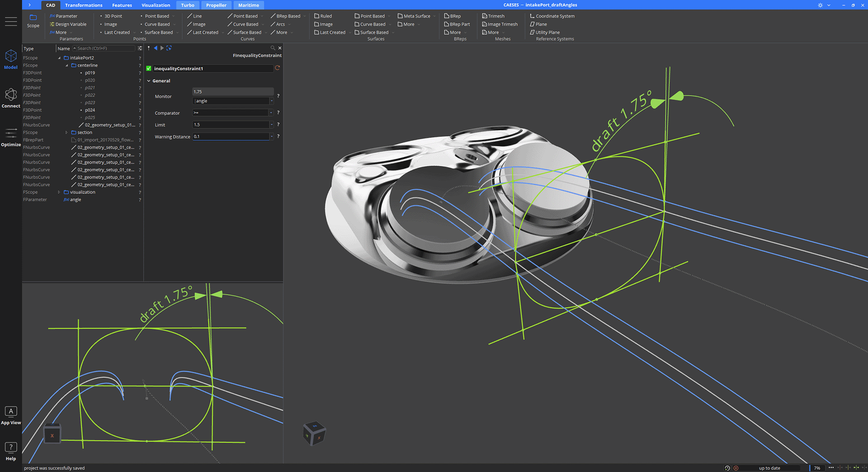Collapse the General section

pyautogui.click(x=149, y=81)
